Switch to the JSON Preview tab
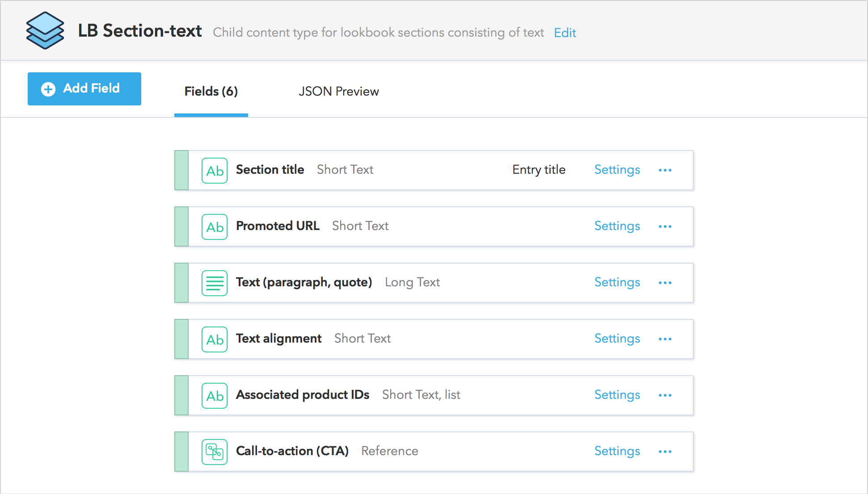The width and height of the screenshot is (868, 494). [338, 92]
